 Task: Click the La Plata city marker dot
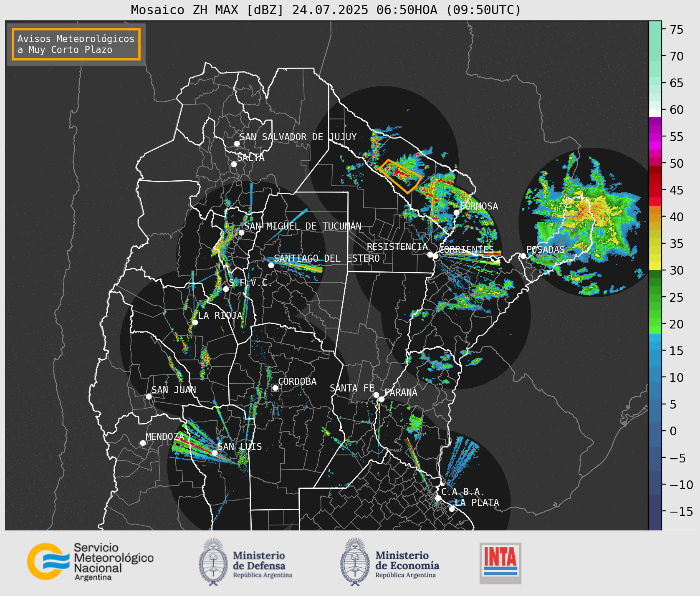tap(452, 508)
